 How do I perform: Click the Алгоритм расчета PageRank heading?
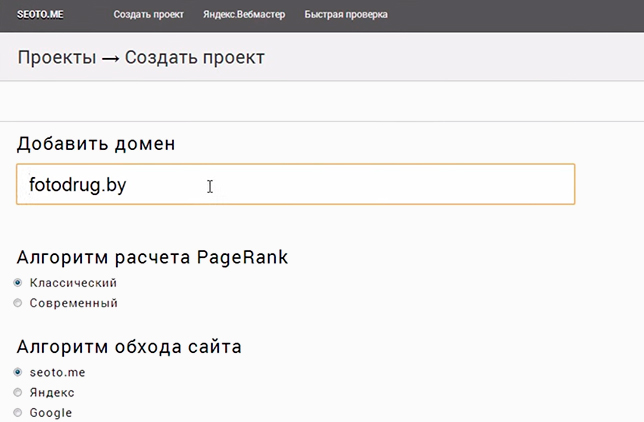(x=152, y=258)
